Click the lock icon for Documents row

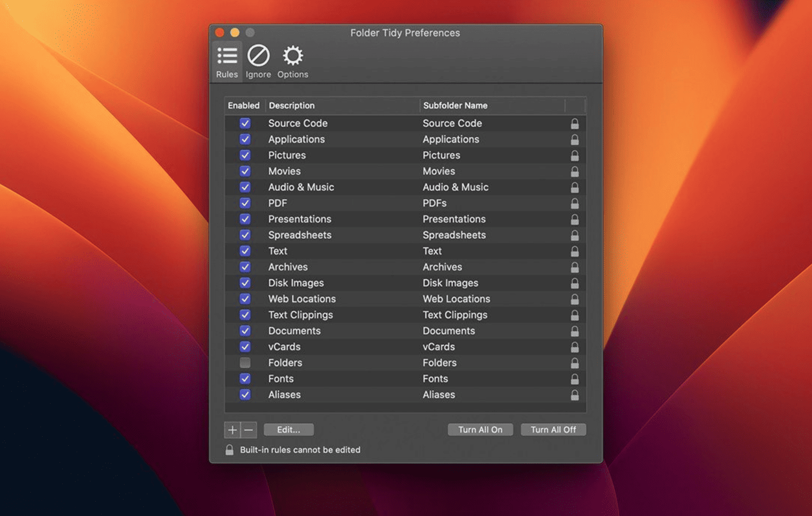[575, 331]
